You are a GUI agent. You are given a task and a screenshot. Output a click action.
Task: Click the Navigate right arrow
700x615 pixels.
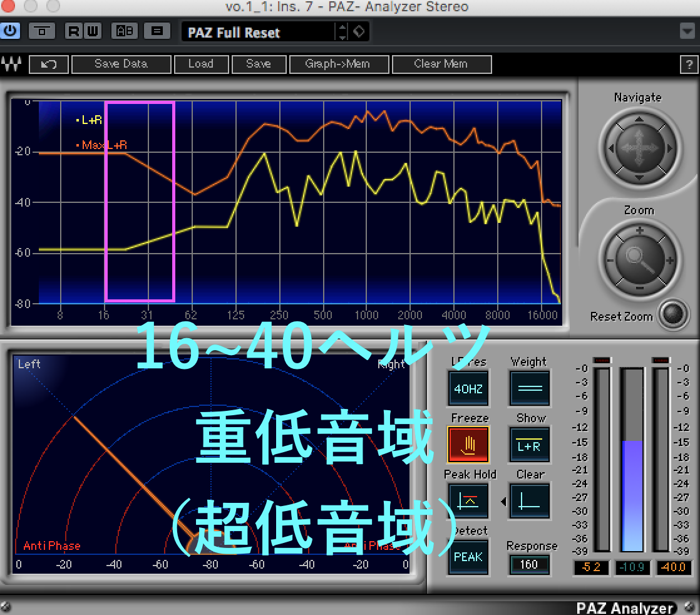tap(669, 148)
